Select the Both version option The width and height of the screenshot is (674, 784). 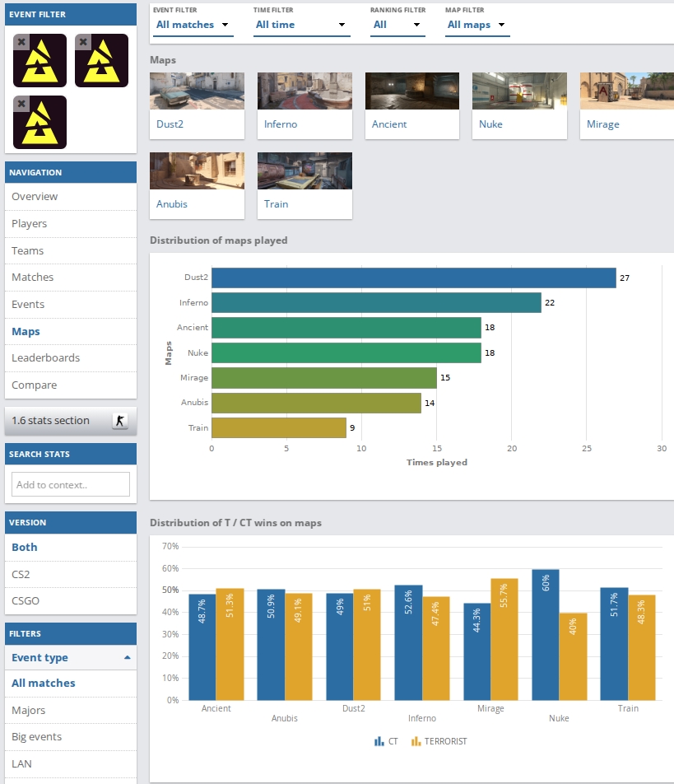click(x=71, y=547)
